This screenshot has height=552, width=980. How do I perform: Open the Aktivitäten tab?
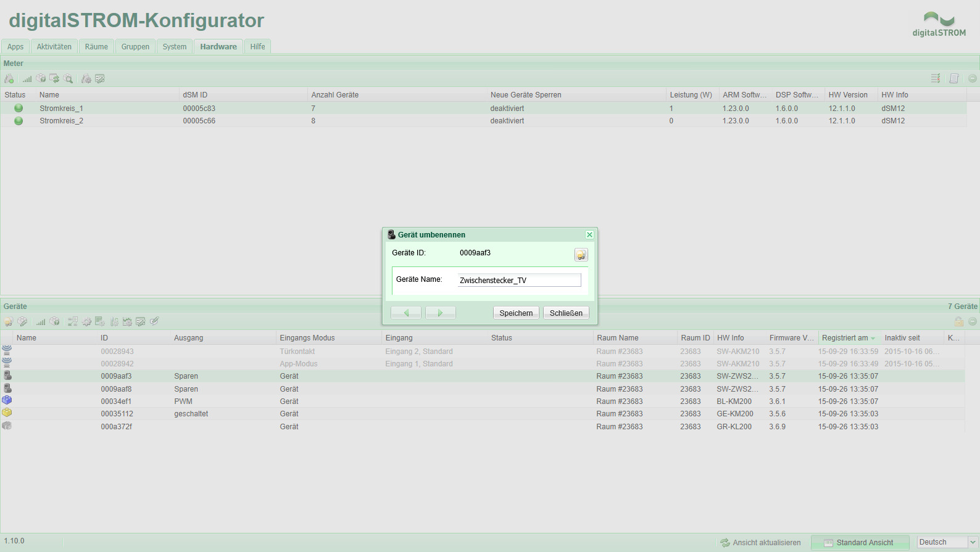[54, 47]
